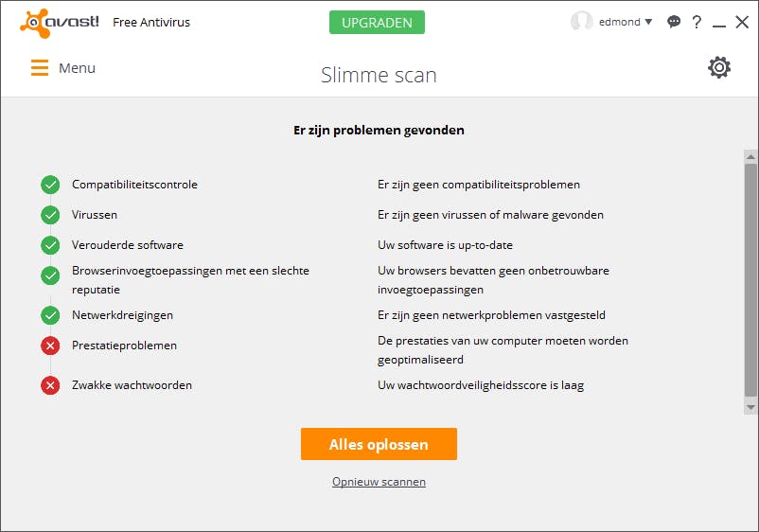759x532 pixels.
Task: Click the Avast logo icon
Action: [x=36, y=23]
